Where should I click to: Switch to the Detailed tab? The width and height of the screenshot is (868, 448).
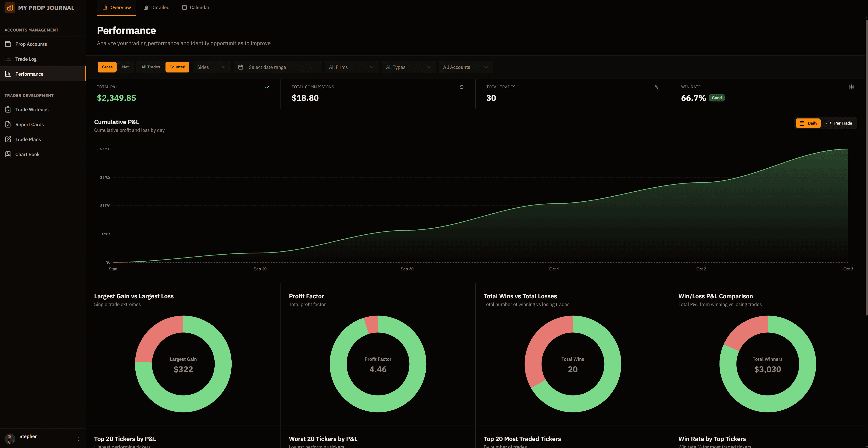coord(156,7)
